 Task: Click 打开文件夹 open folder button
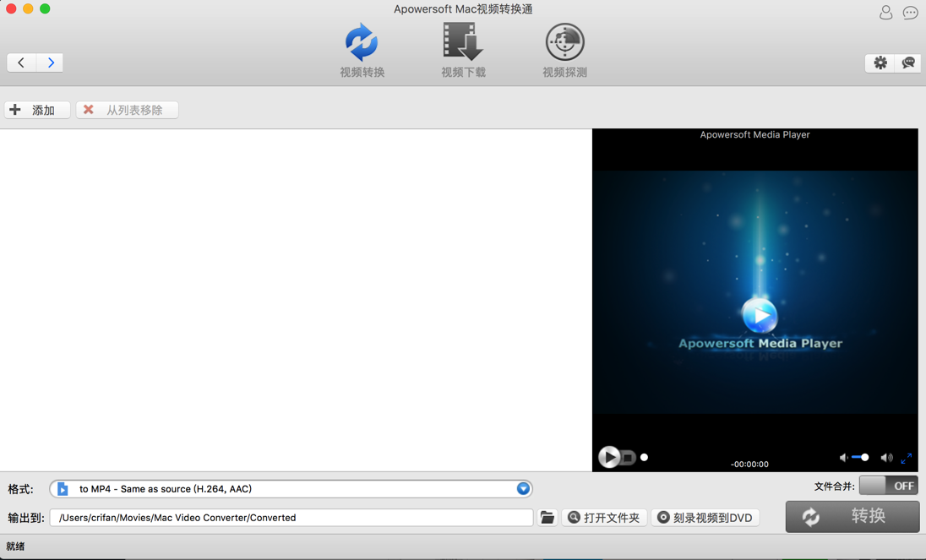(x=604, y=518)
